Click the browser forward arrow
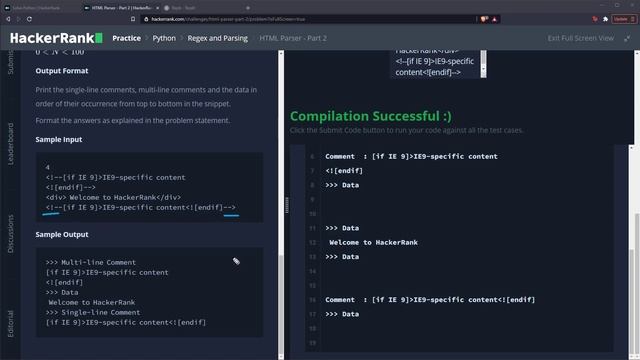The image size is (640, 360). pos(18,19)
